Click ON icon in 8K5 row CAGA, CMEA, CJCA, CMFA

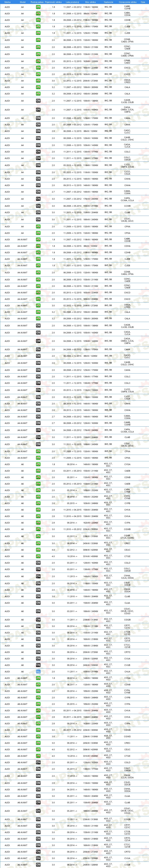coord(38,341)
